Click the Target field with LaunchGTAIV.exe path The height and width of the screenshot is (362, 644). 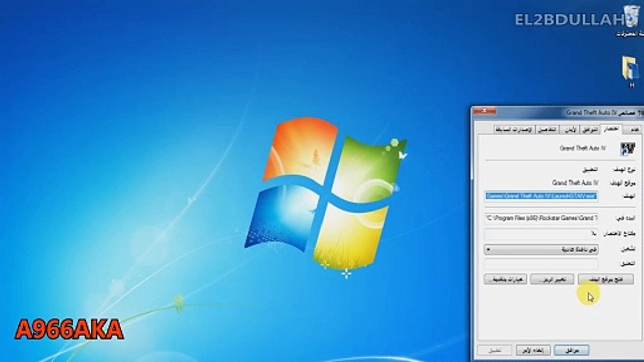point(541,195)
